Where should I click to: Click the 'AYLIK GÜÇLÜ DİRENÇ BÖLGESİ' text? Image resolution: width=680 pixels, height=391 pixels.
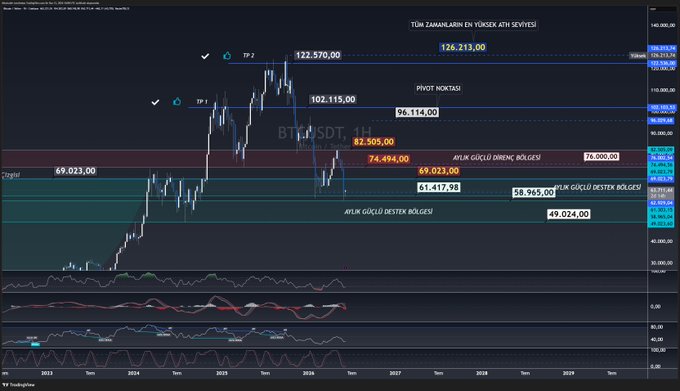click(497, 157)
